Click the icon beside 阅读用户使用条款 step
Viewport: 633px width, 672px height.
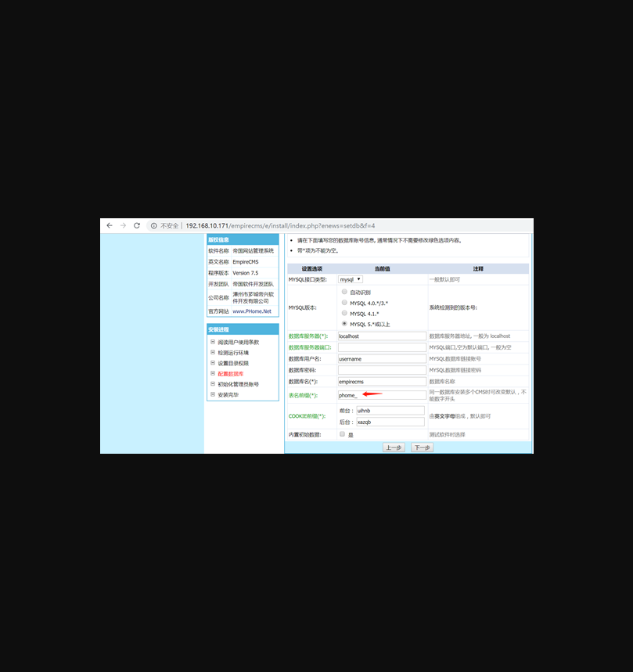tap(212, 342)
